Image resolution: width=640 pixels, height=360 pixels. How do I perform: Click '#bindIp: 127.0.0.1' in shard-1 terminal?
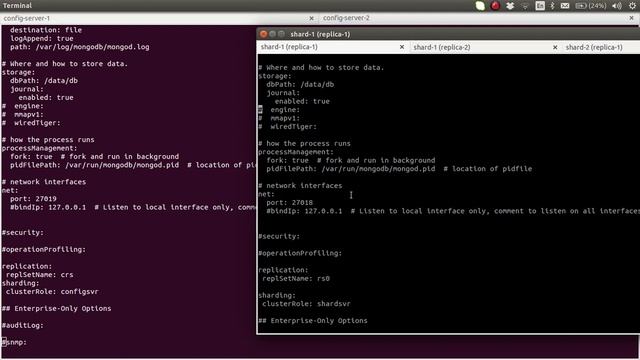tap(304, 211)
